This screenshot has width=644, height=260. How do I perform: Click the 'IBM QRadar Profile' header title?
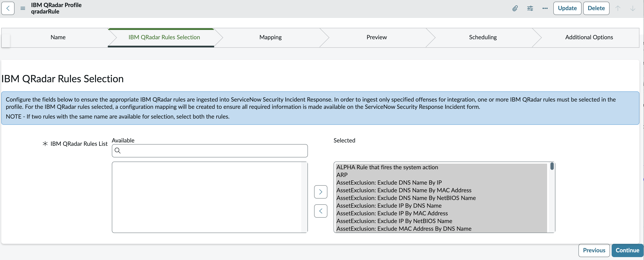[56, 5]
